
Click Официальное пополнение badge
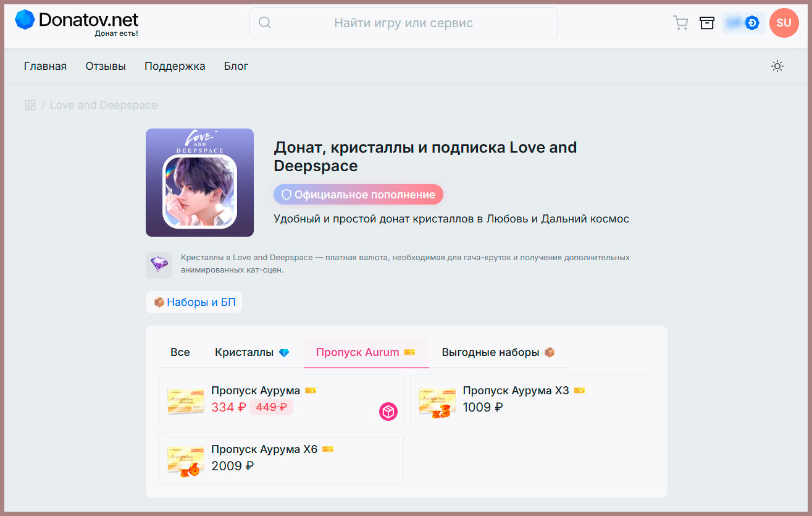pyautogui.click(x=358, y=195)
